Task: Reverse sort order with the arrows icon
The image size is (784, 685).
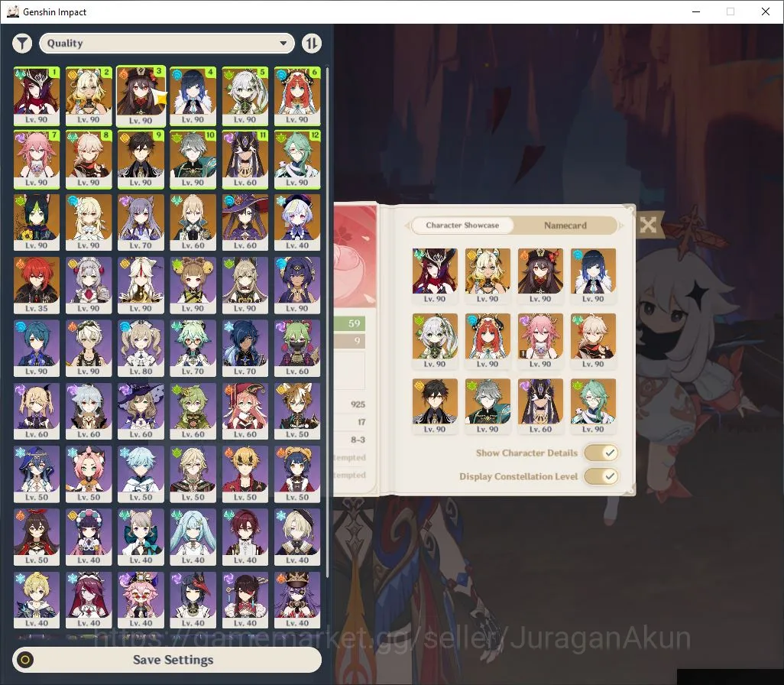Action: (x=312, y=44)
